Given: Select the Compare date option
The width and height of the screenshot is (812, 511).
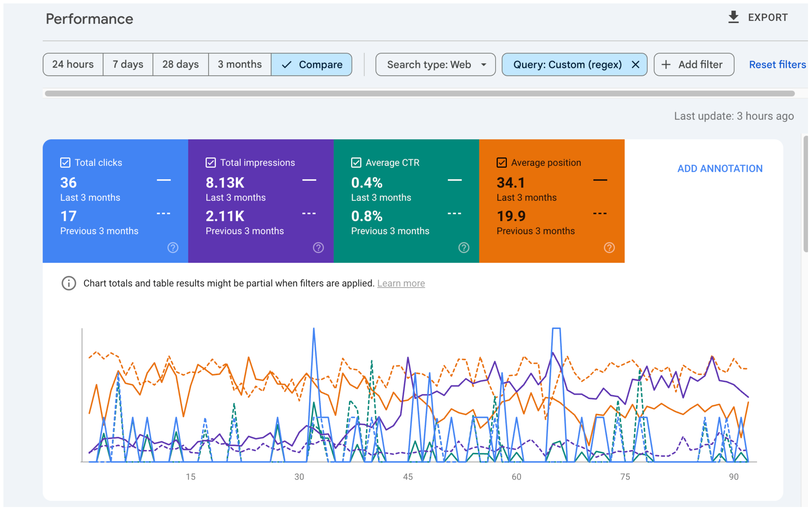Looking at the screenshot, I should tap(312, 64).
